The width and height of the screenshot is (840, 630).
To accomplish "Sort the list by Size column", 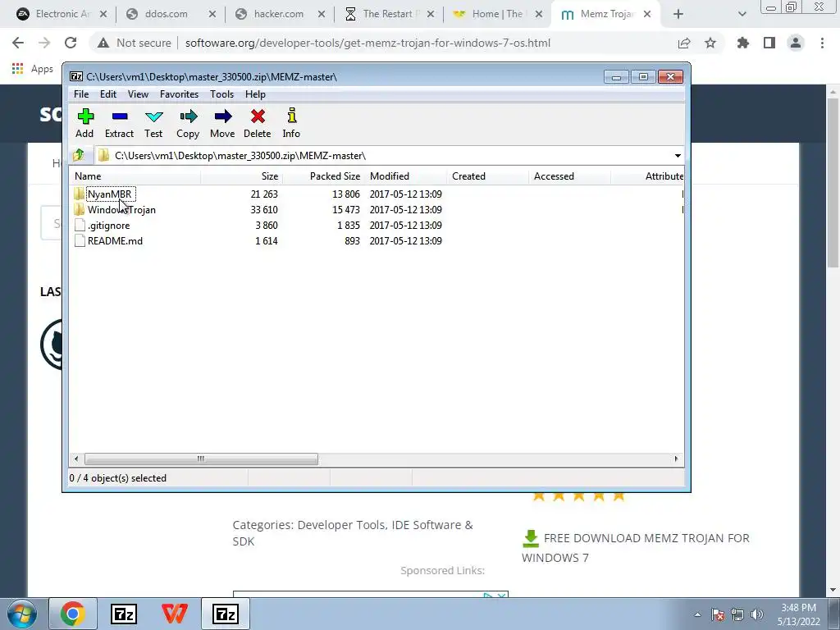I will 242,176.
